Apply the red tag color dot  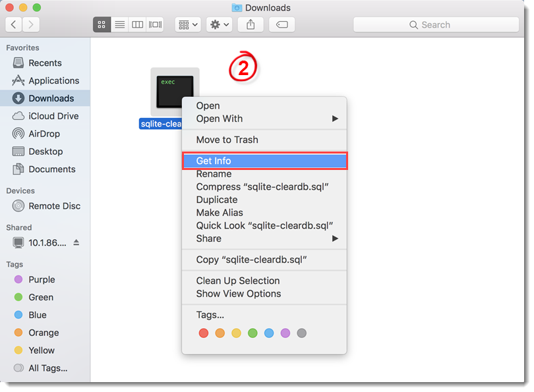204,333
